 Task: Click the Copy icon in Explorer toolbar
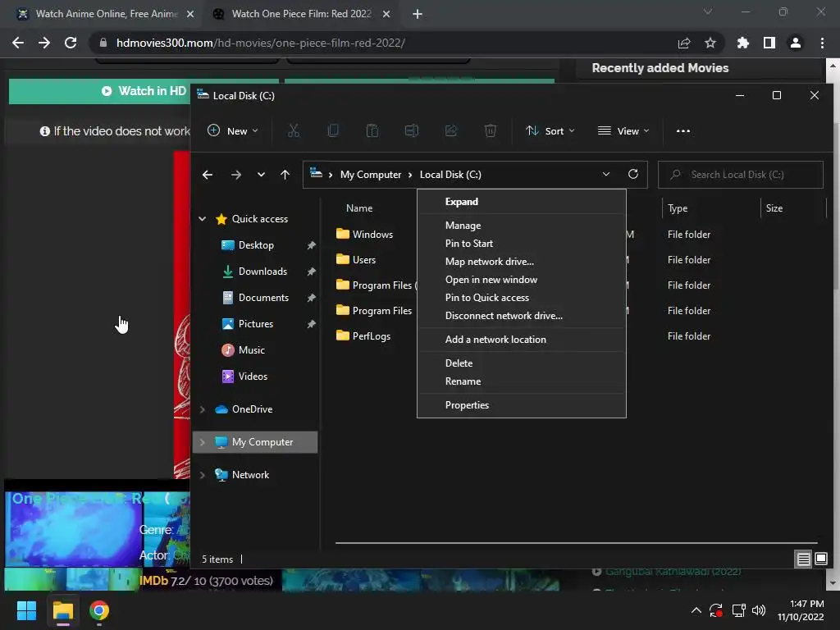[x=333, y=130]
